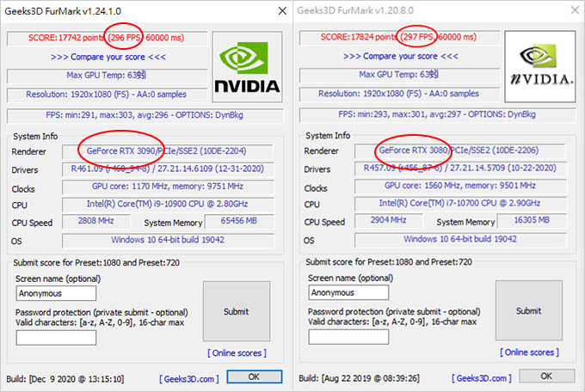The height and width of the screenshot is (392, 585).
Task: Click Intel Core i7-10700 CPU field
Action: pyautogui.click(x=460, y=203)
